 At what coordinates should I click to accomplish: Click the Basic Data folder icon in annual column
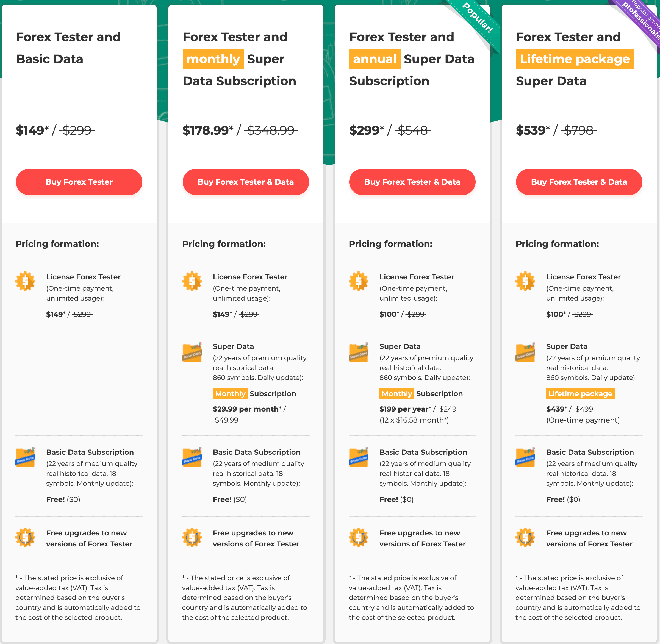click(x=359, y=457)
